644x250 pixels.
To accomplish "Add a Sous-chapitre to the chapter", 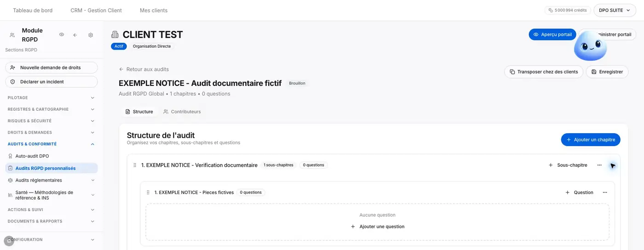I will 568,165.
